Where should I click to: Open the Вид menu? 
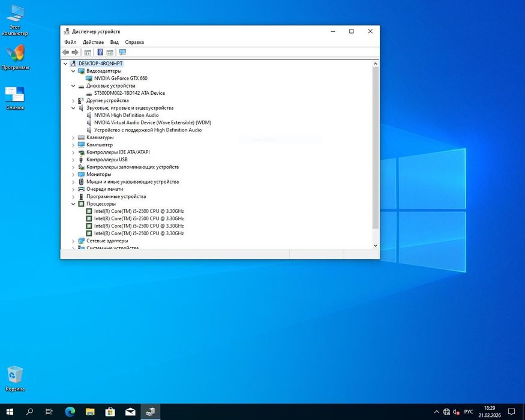[114, 42]
